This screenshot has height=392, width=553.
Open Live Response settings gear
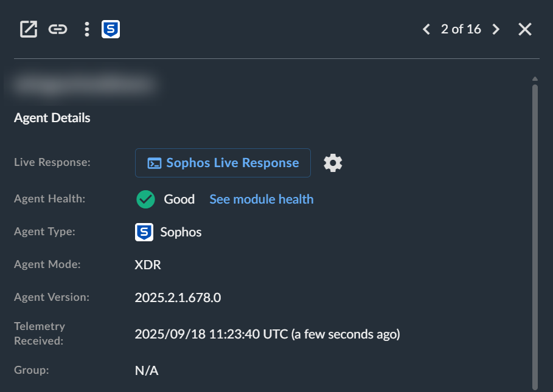(x=333, y=163)
